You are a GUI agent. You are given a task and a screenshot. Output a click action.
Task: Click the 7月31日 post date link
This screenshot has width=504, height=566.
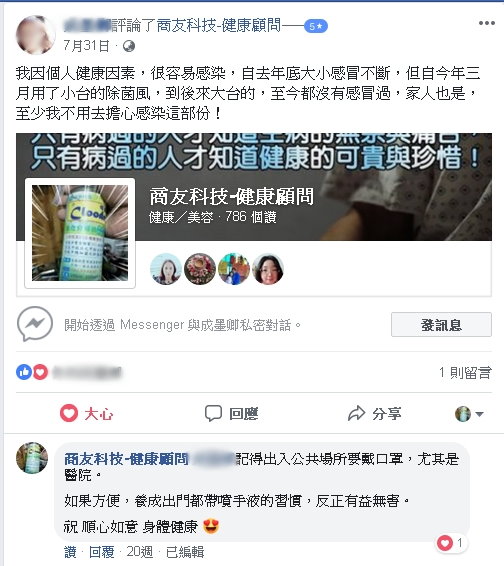86,46
